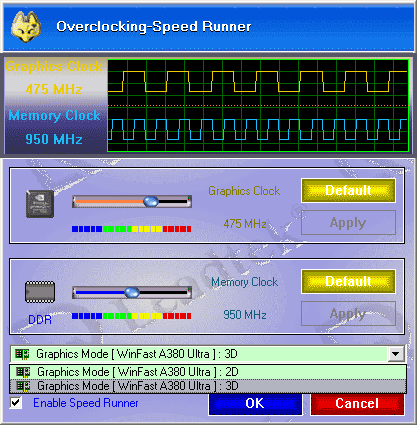Viewport: 417px width, 425px height.
Task: Toggle the Enable Speed Runner checkbox
Action: tap(16, 403)
